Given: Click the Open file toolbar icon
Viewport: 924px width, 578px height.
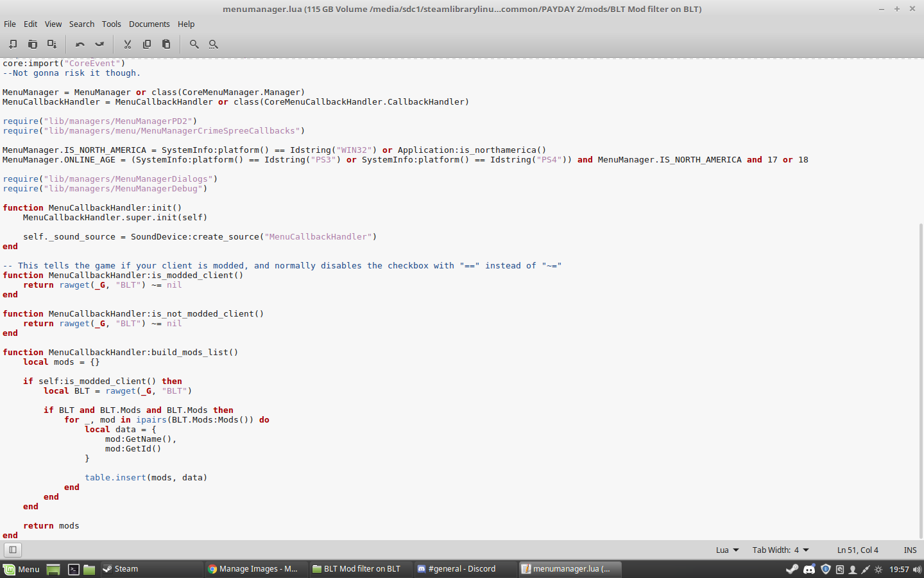Looking at the screenshot, I should pyautogui.click(x=33, y=44).
